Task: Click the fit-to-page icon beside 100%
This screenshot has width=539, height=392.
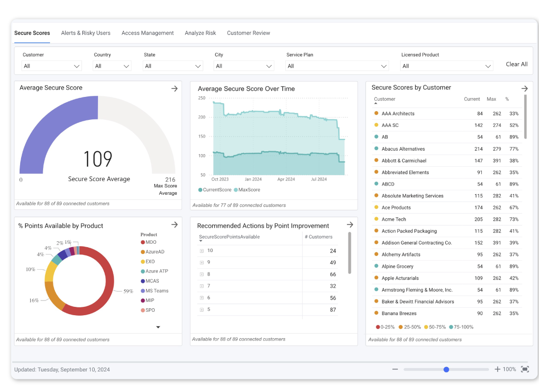Action: pyautogui.click(x=525, y=369)
